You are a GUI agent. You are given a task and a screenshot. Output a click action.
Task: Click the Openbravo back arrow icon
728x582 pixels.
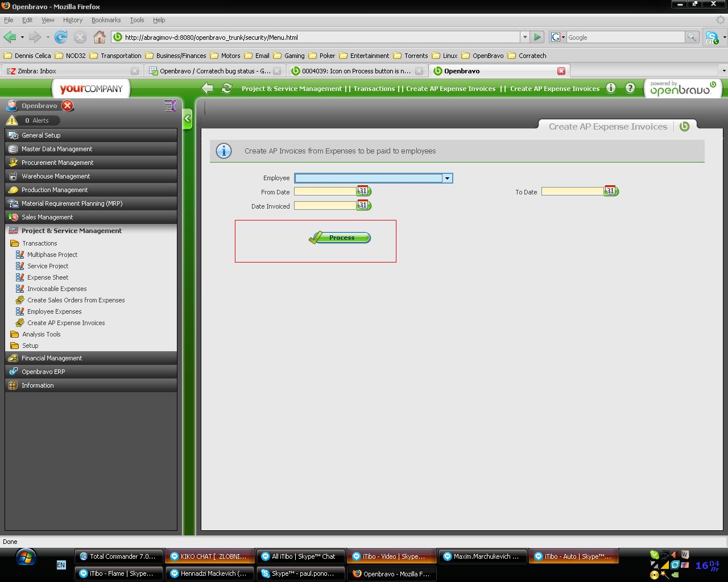pos(208,88)
